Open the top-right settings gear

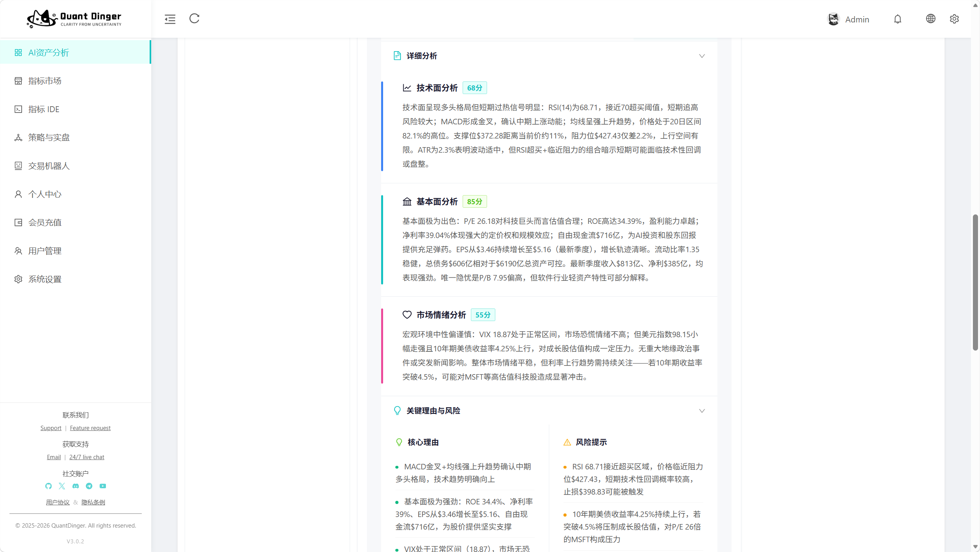point(954,18)
